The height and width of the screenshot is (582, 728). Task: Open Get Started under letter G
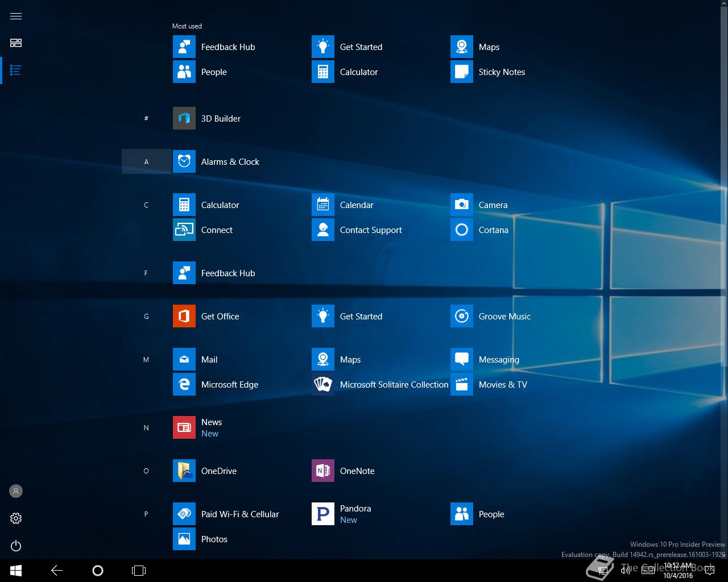(x=380, y=316)
